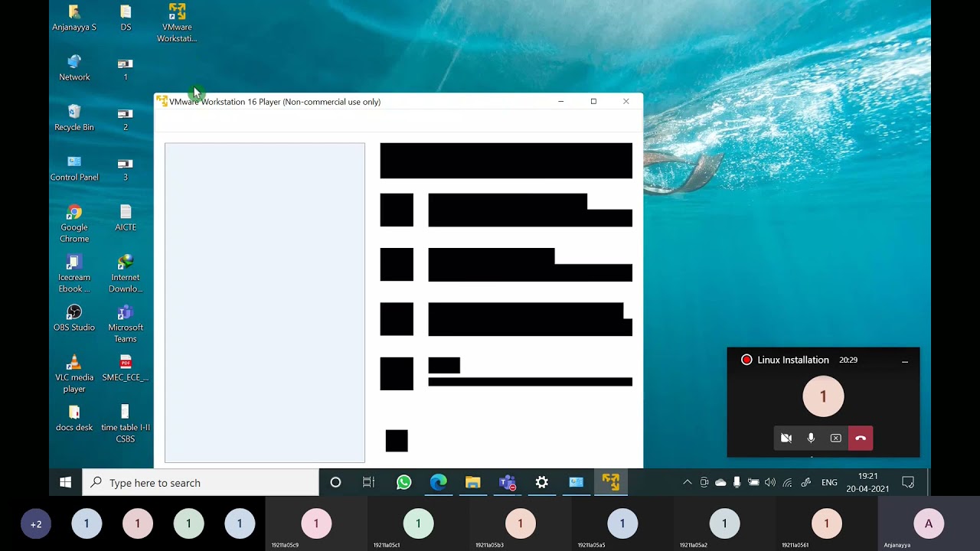Open the Windows Start menu

pyautogui.click(x=66, y=482)
